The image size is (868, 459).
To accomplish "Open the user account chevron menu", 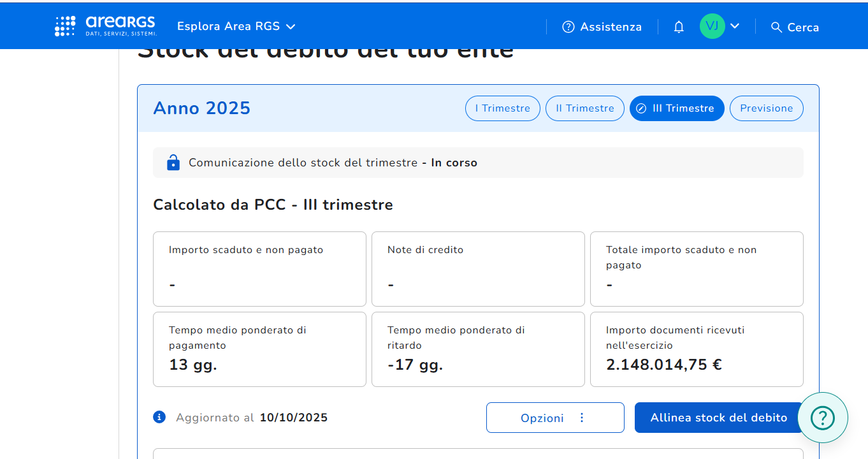I will tap(735, 26).
